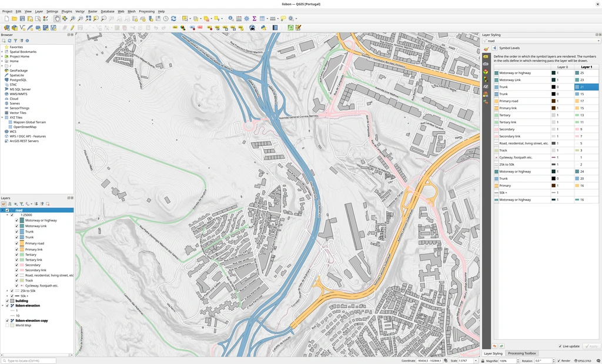Open the Layer Styling live symbology icon

(486, 48)
